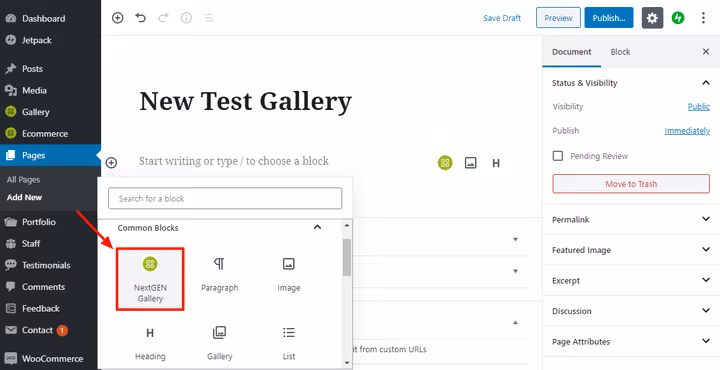The height and width of the screenshot is (370, 720).
Task: Select the List block
Action: (x=289, y=343)
